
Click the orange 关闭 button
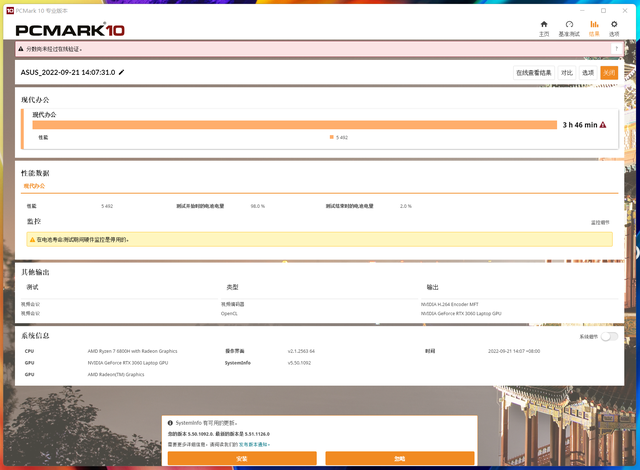pyautogui.click(x=609, y=73)
